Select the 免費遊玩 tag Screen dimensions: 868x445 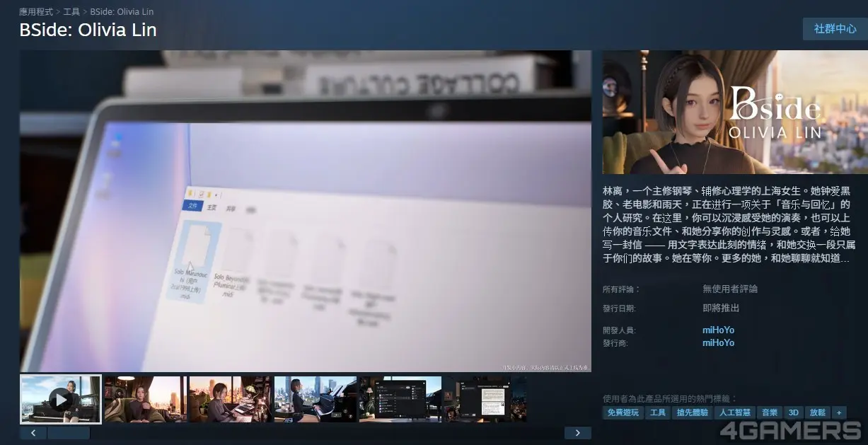(x=623, y=412)
